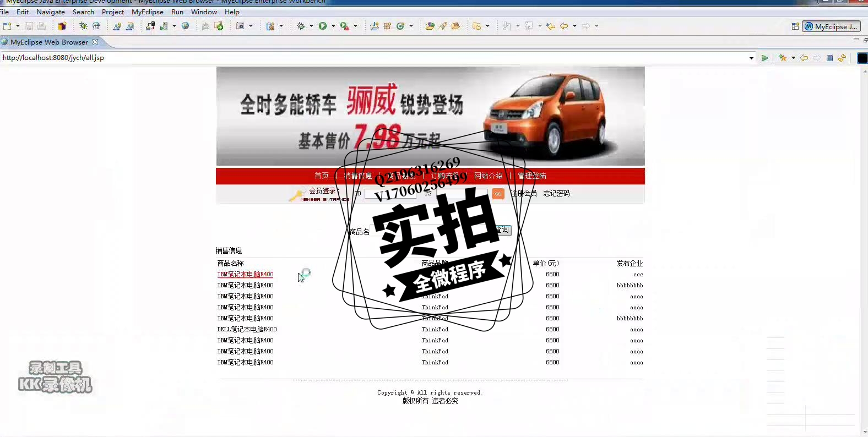Viewport: 868px width, 437px height.
Task: Click the 商品名称 column header
Action: click(x=230, y=263)
